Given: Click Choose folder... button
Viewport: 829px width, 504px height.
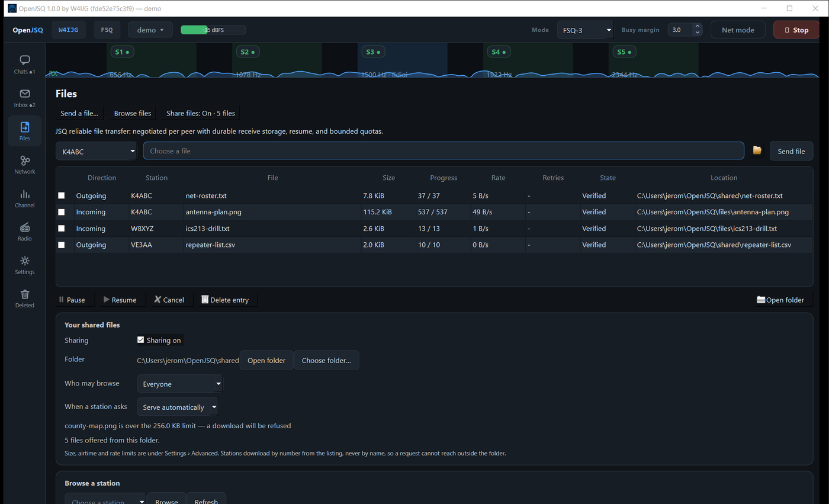Looking at the screenshot, I should coord(326,360).
